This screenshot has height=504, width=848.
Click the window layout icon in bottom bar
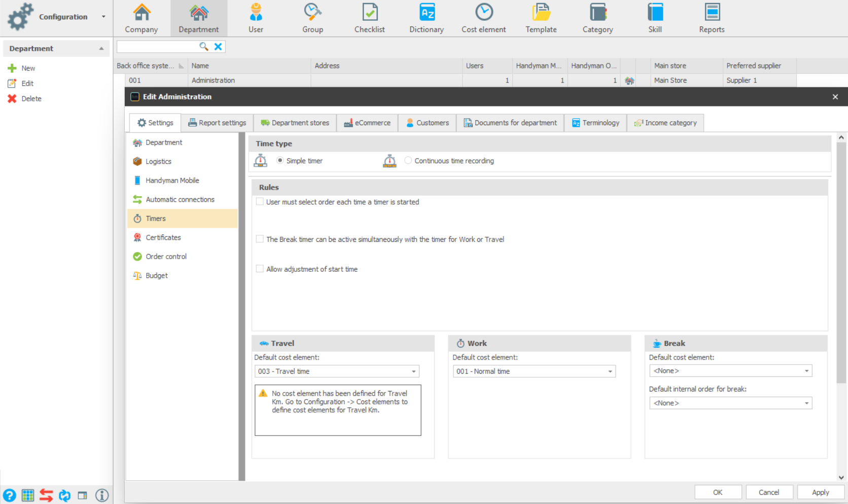click(82, 495)
